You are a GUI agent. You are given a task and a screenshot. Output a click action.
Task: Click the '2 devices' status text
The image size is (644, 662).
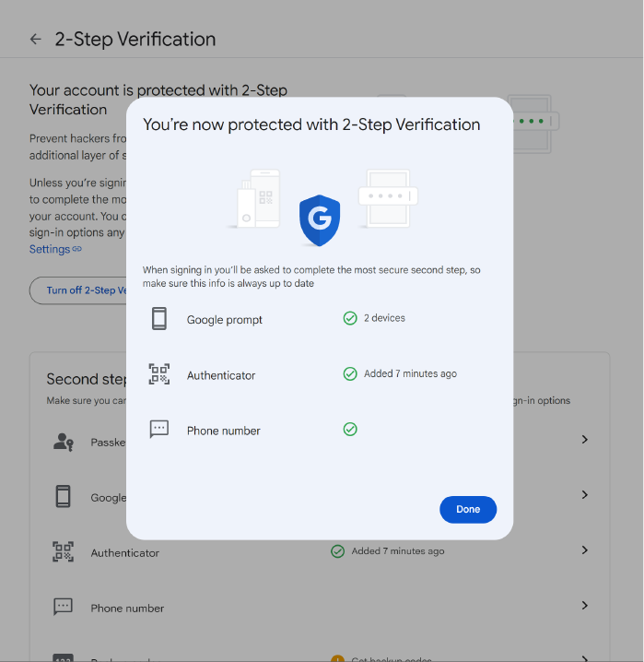pyautogui.click(x=384, y=318)
